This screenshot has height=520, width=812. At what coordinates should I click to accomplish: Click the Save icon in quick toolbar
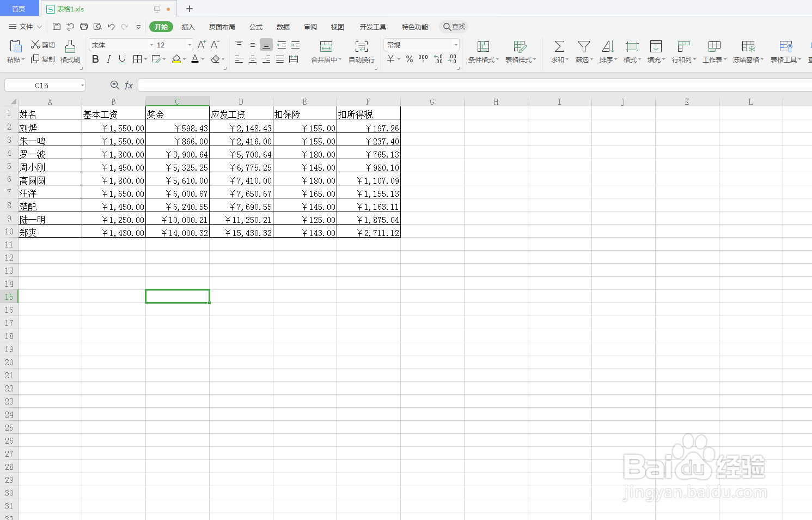57,26
